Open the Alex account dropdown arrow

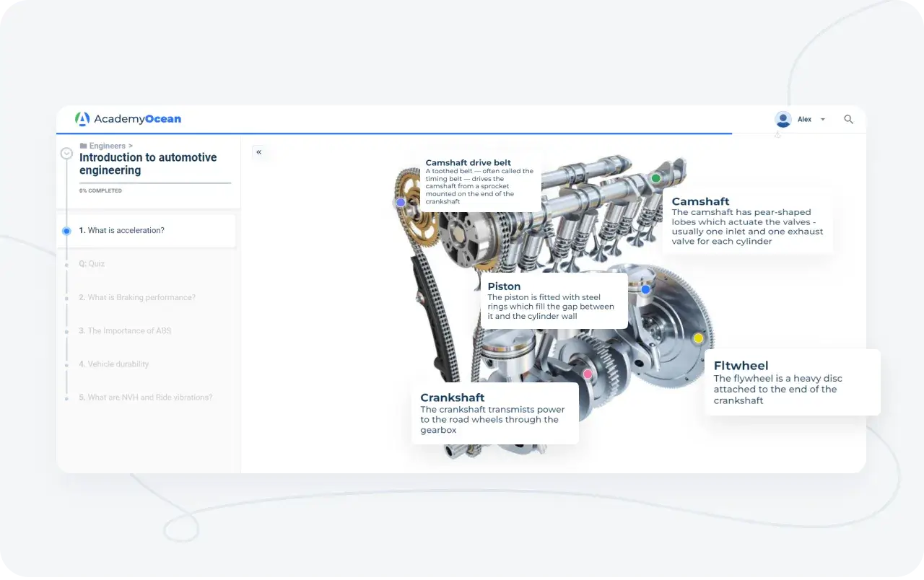click(x=823, y=120)
